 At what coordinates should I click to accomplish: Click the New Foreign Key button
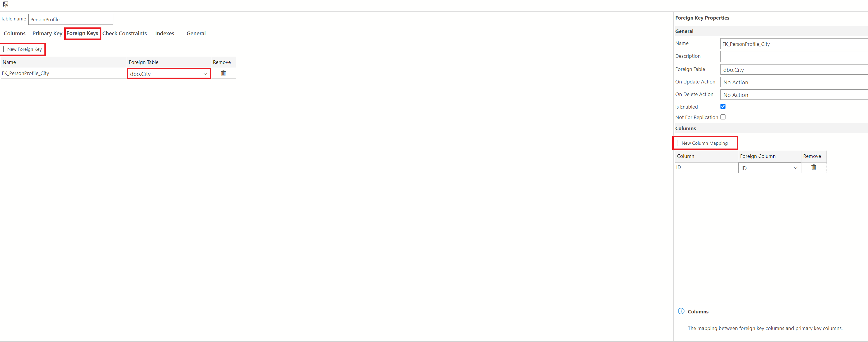click(x=22, y=49)
